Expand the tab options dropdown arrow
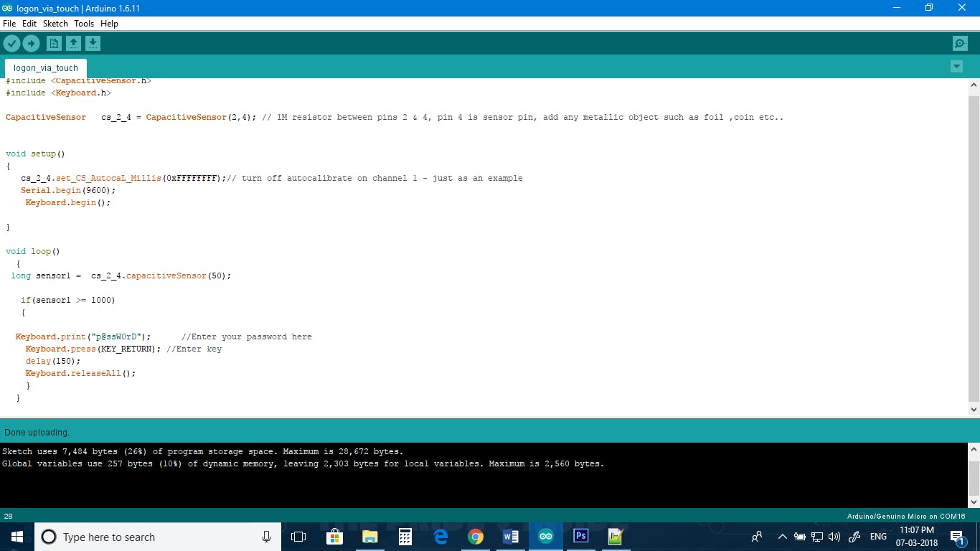This screenshot has height=551, width=980. pyautogui.click(x=956, y=67)
